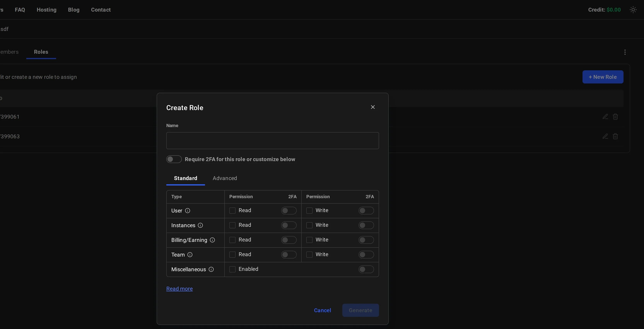644x329 pixels.
Task: Open the Blog nav item
Action: pos(74,10)
